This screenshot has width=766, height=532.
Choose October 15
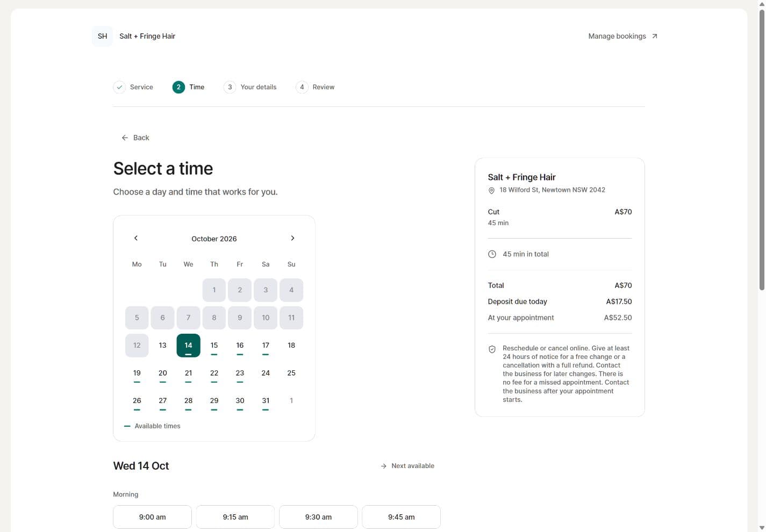point(214,346)
